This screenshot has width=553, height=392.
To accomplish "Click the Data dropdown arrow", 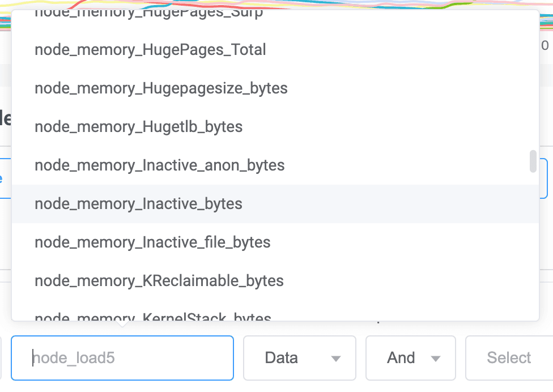I will pos(336,359).
